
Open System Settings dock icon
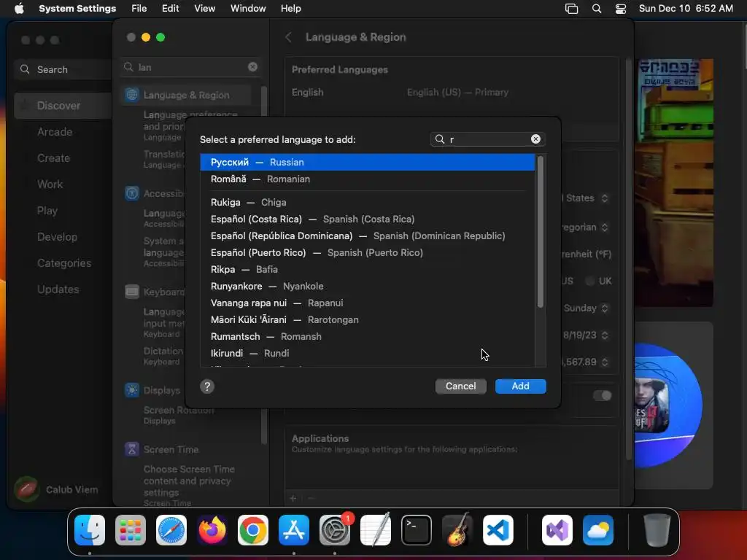[334, 530]
